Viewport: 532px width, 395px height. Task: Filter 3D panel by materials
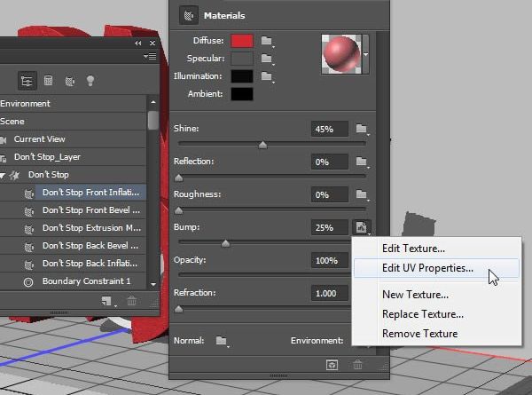point(69,81)
